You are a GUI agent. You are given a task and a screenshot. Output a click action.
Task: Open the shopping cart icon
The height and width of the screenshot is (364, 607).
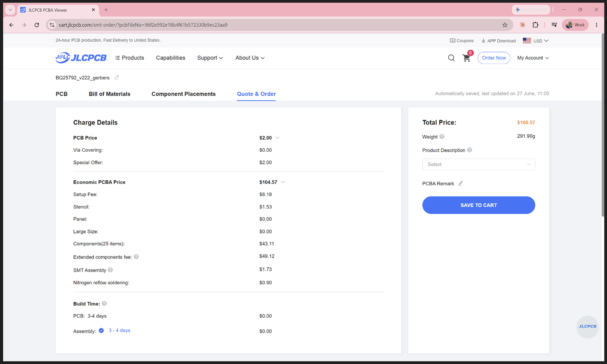tap(467, 58)
